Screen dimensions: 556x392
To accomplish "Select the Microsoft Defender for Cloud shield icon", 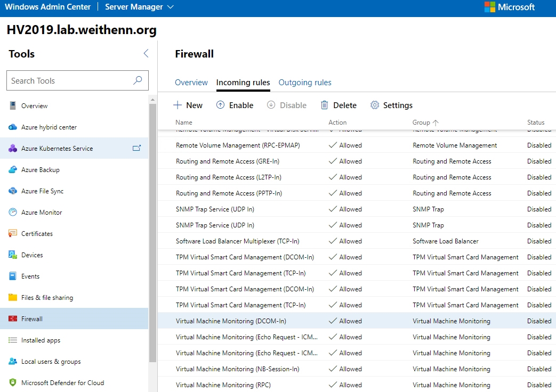I will (13, 383).
